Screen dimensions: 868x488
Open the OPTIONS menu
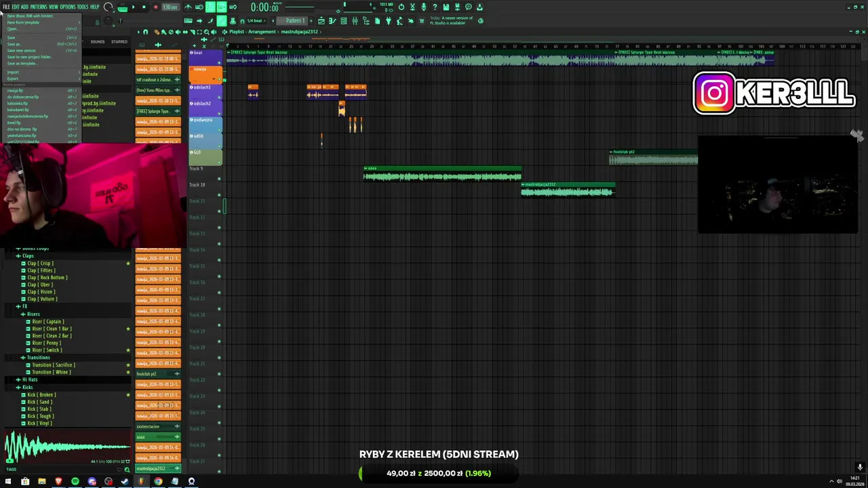point(68,7)
